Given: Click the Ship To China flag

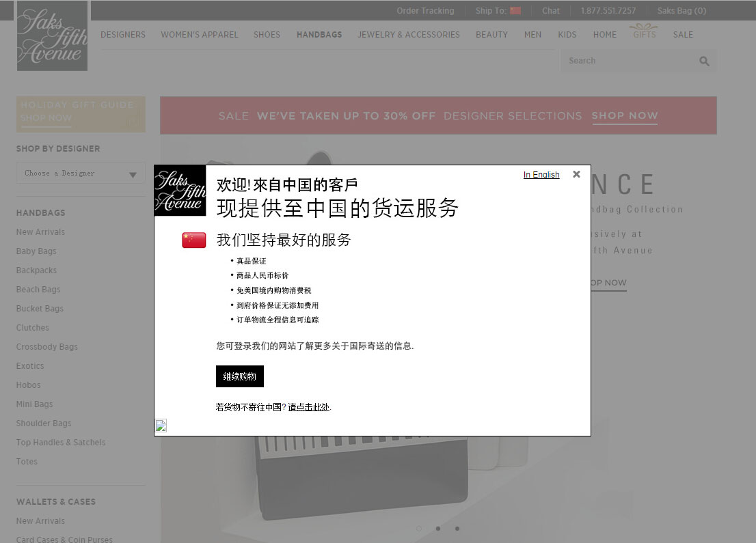Looking at the screenshot, I should pyautogui.click(x=515, y=11).
